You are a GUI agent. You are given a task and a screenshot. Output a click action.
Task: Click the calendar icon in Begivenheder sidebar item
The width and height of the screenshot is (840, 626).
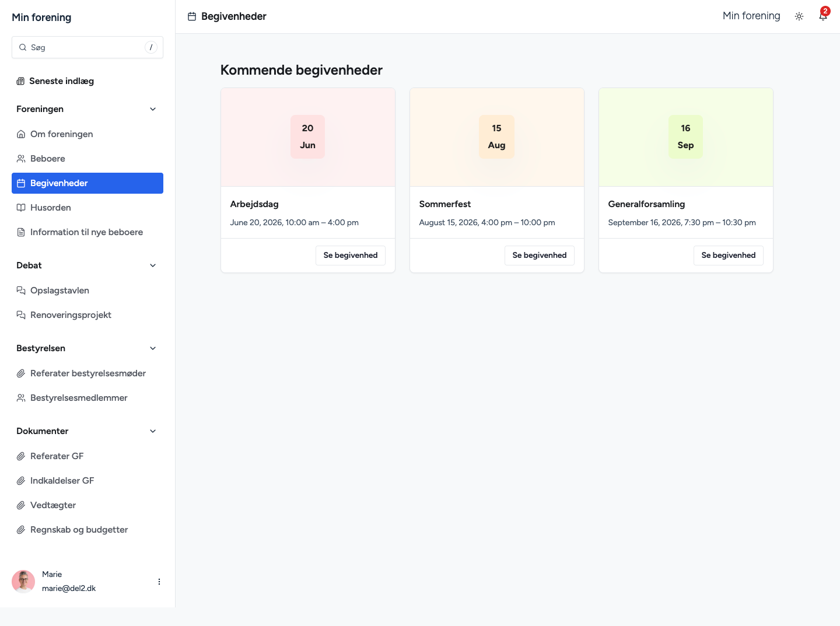tap(21, 183)
